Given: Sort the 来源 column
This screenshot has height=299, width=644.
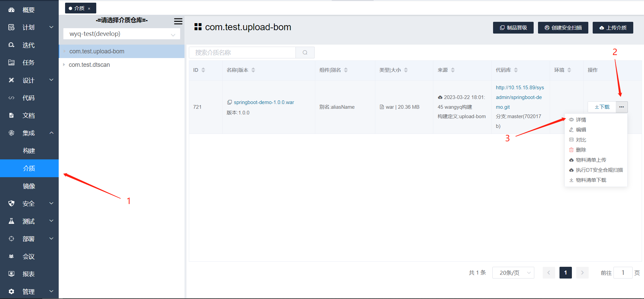Looking at the screenshot, I should point(453,70).
